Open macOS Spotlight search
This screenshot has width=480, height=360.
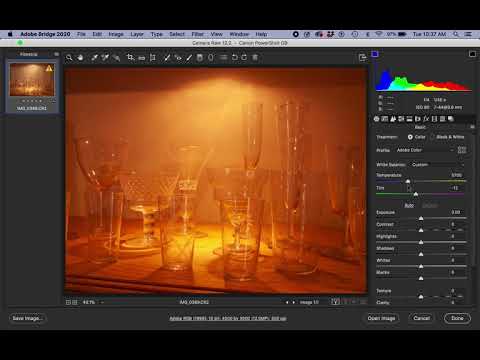point(456,34)
